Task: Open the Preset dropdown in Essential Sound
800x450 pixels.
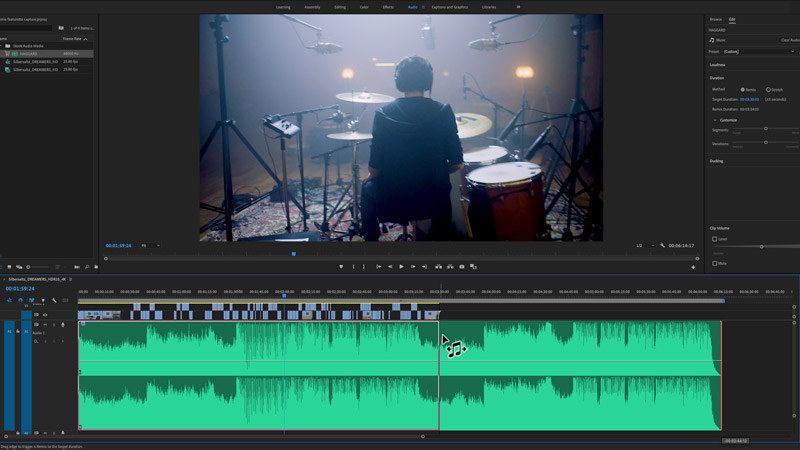Action: (766, 51)
